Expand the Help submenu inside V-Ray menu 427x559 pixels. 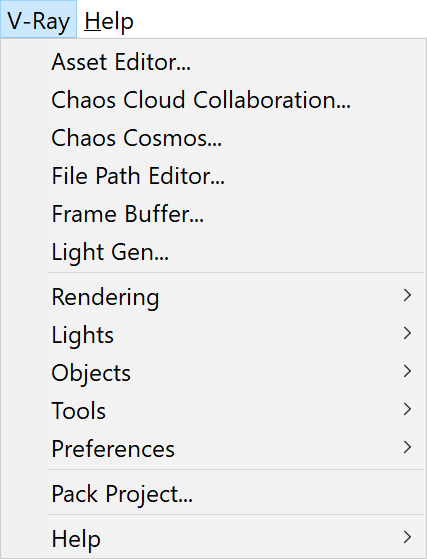236,538
